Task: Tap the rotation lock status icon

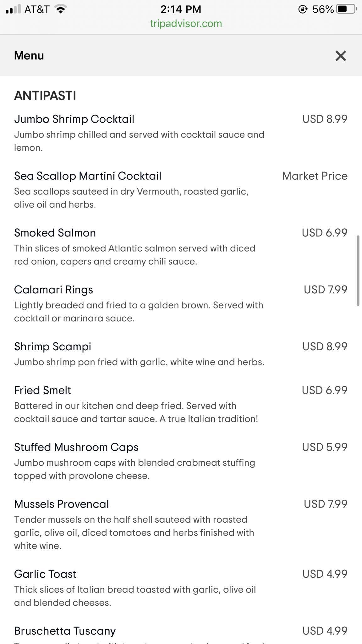Action: [302, 9]
